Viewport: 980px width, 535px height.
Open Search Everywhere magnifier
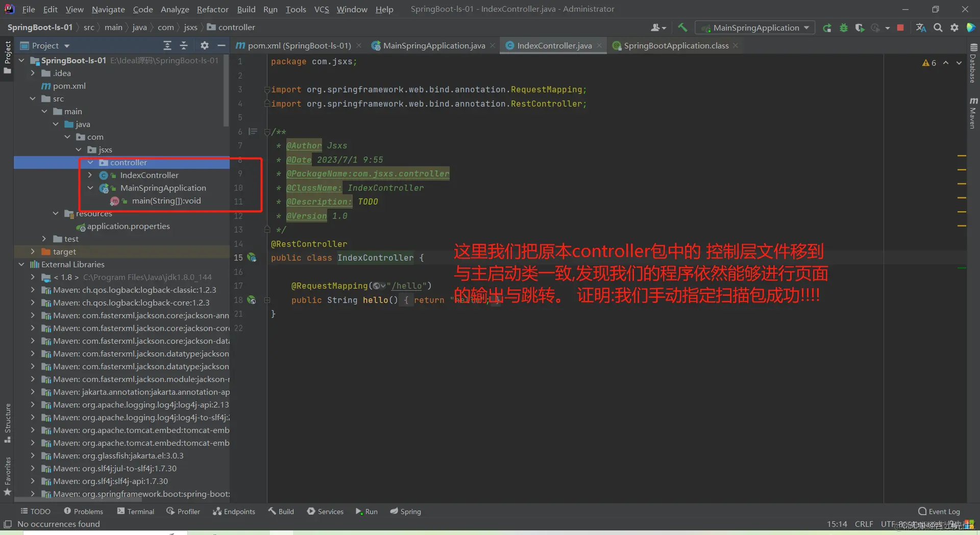coord(938,28)
